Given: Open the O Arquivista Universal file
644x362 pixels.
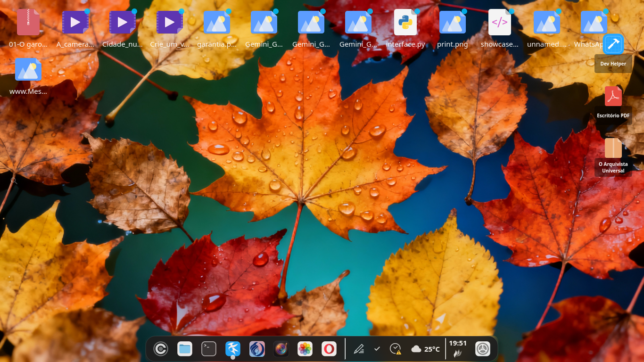Looking at the screenshot, I should click(x=613, y=148).
